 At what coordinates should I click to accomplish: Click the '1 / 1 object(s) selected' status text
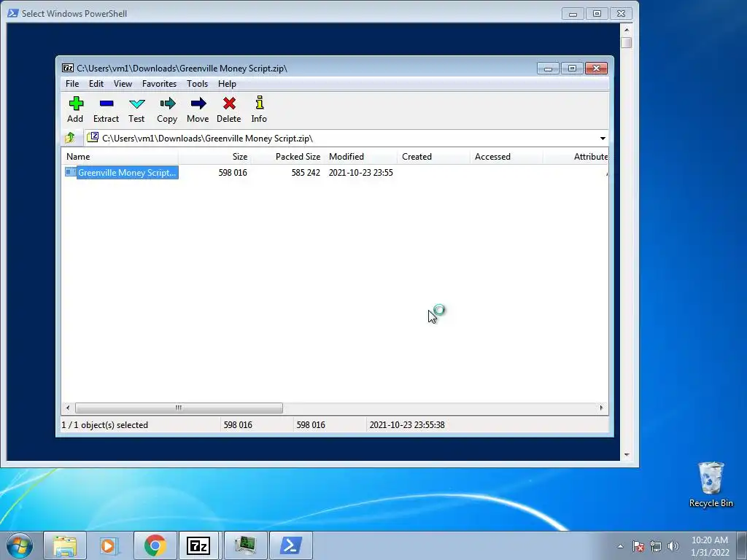click(105, 425)
